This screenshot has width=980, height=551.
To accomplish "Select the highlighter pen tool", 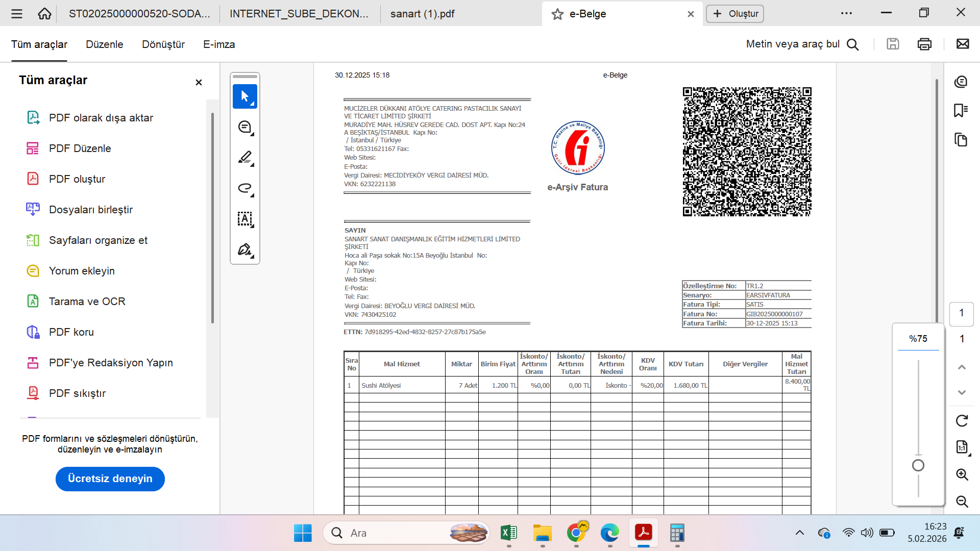I will click(245, 158).
